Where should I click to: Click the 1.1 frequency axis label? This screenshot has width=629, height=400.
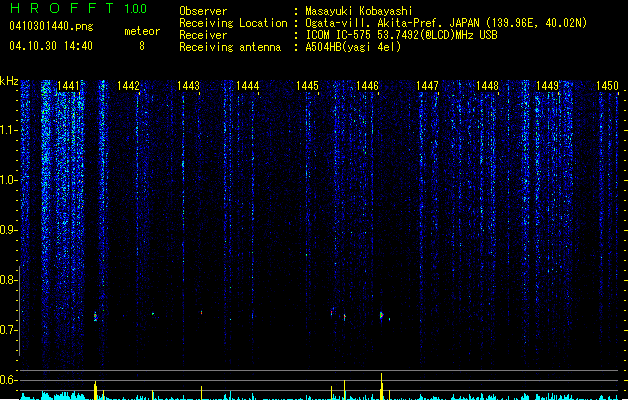click(x=8, y=130)
